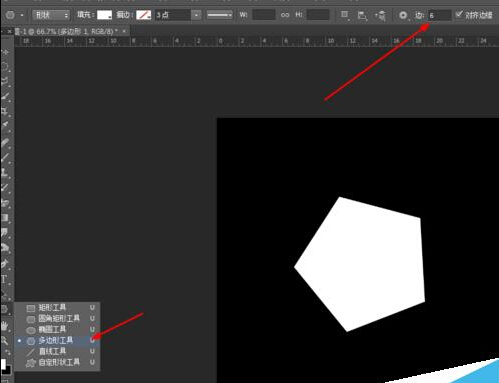Open the path alignment icon

[x=362, y=16]
